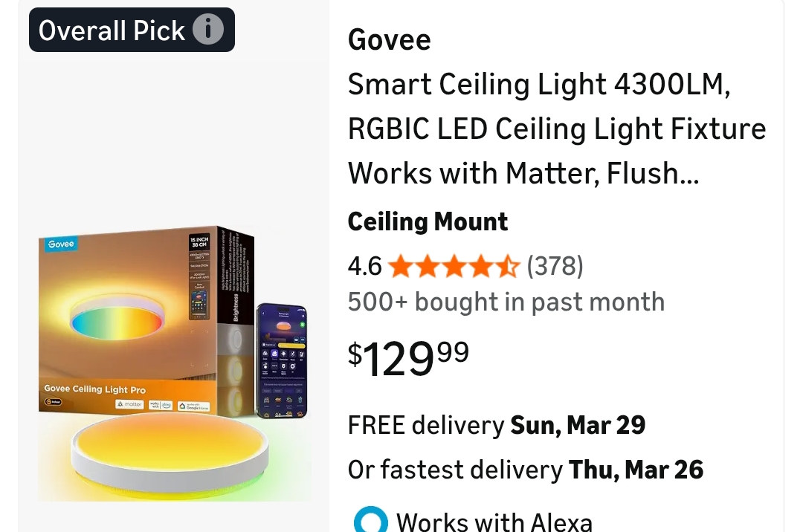Click the info icon on Overall Pick badge

[x=208, y=30]
